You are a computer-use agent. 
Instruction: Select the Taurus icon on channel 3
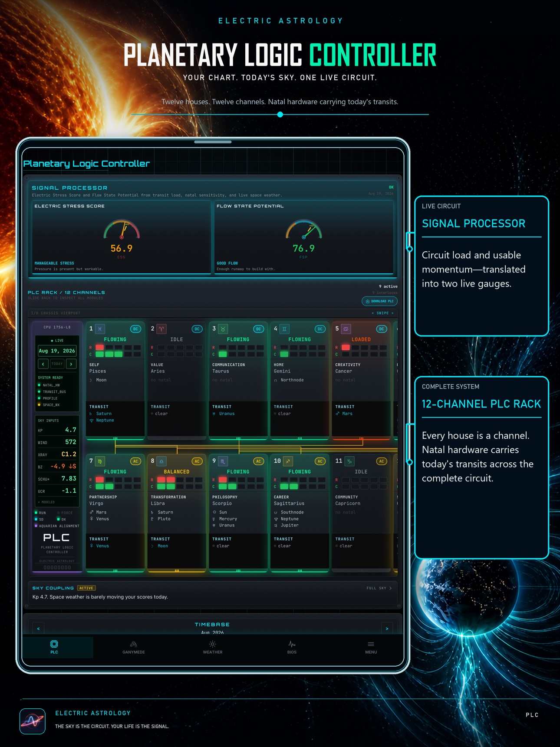[223, 329]
